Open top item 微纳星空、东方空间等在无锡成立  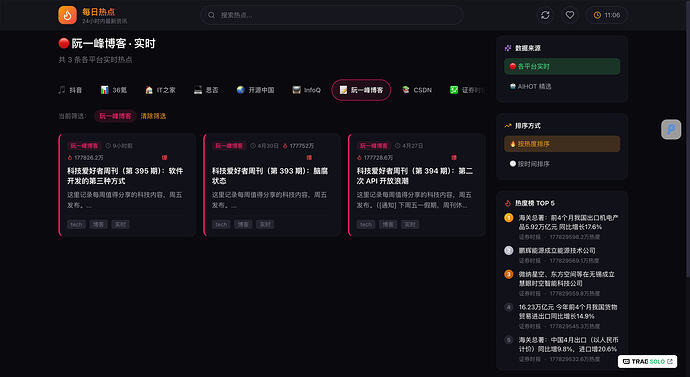(562, 283)
